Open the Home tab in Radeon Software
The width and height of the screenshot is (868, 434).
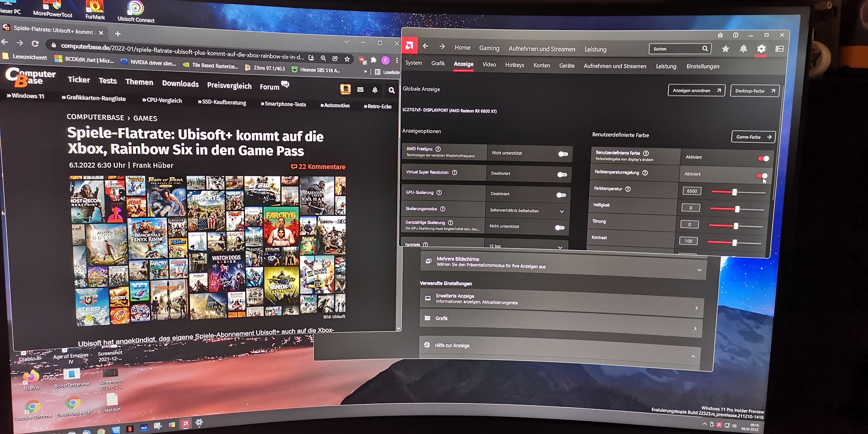coord(462,47)
